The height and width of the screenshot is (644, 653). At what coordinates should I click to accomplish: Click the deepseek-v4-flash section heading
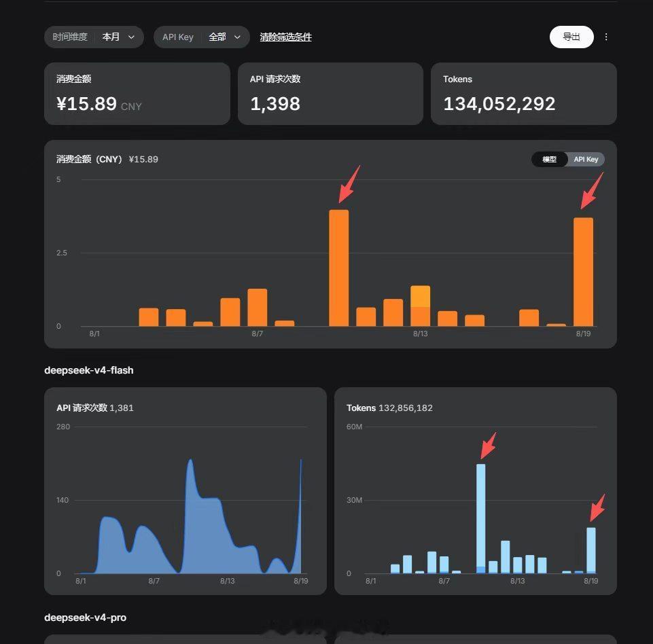coord(89,370)
